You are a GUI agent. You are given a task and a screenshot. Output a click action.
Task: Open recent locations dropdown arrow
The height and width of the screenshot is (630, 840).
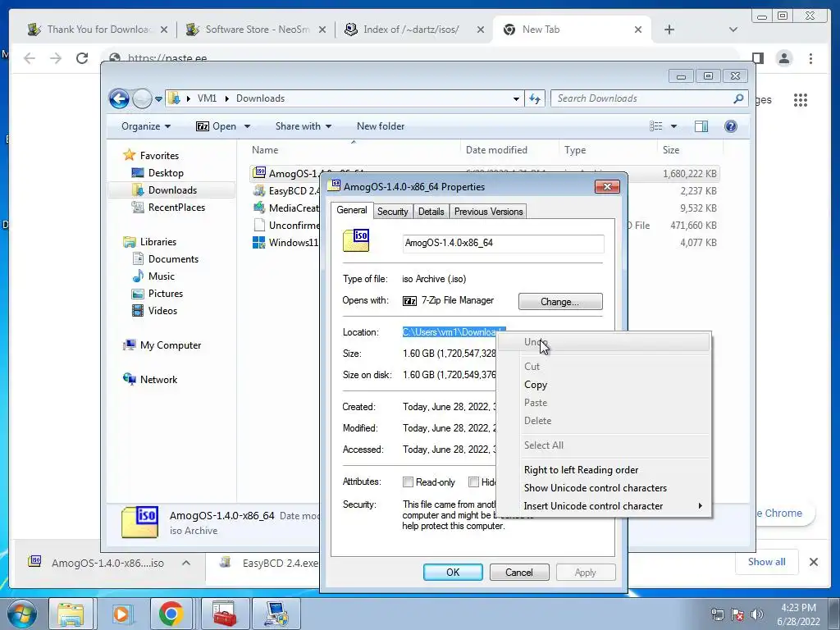(x=158, y=99)
